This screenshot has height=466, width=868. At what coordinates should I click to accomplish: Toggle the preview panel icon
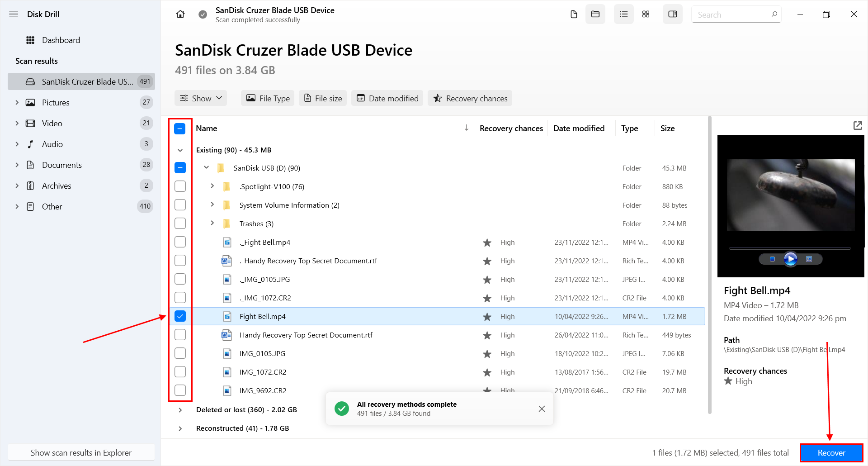673,14
